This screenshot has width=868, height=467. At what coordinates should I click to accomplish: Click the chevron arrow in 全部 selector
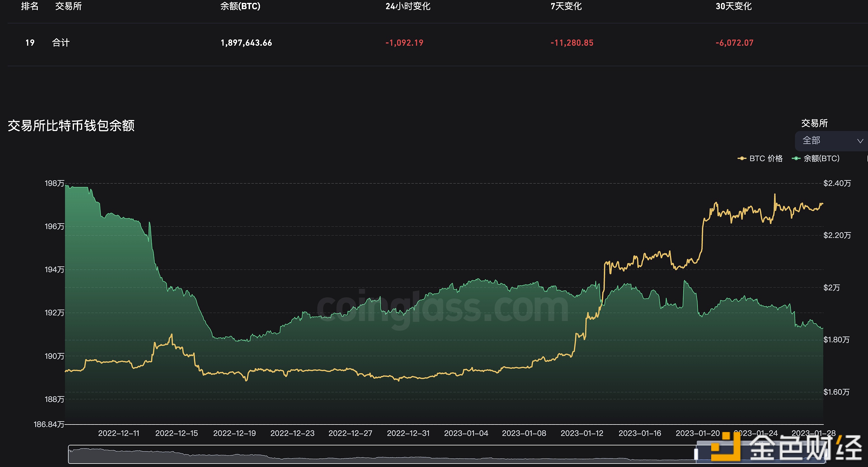[x=860, y=141]
